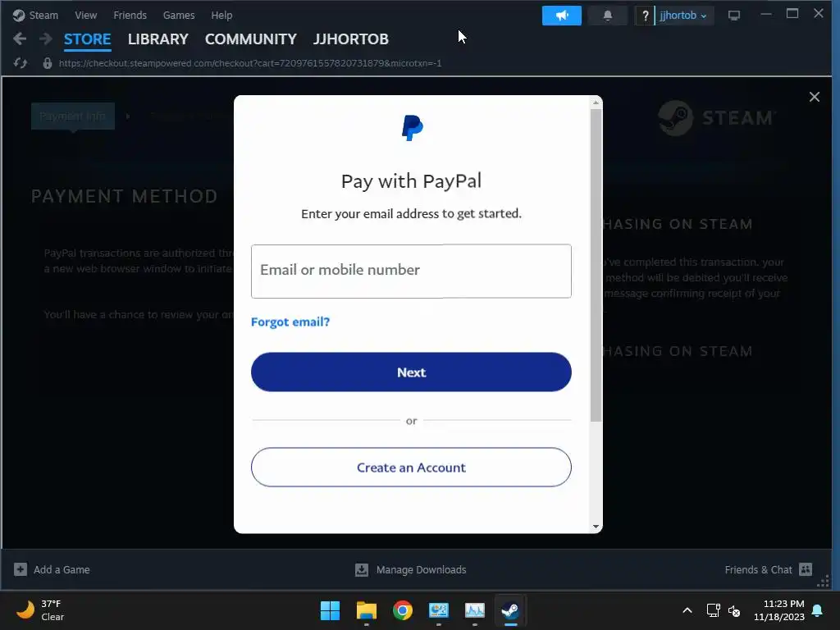Open the Manage Downloads icon

(362, 569)
